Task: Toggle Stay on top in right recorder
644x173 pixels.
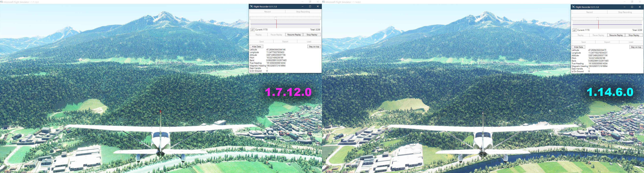Action: [x=636, y=47]
